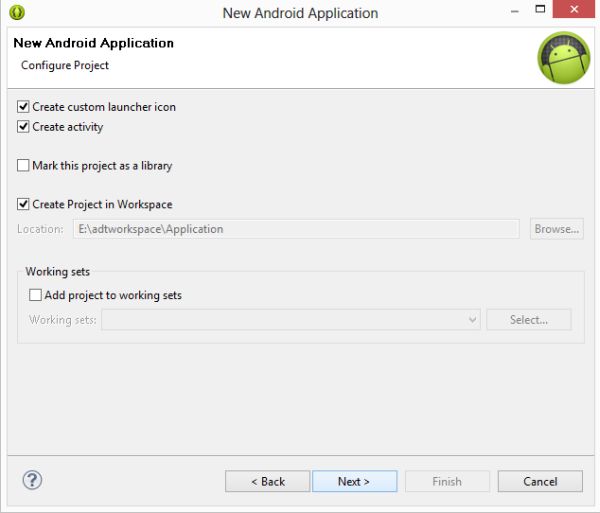Browse for a project location
Screen dimensions: 600x513
[x=556, y=229]
